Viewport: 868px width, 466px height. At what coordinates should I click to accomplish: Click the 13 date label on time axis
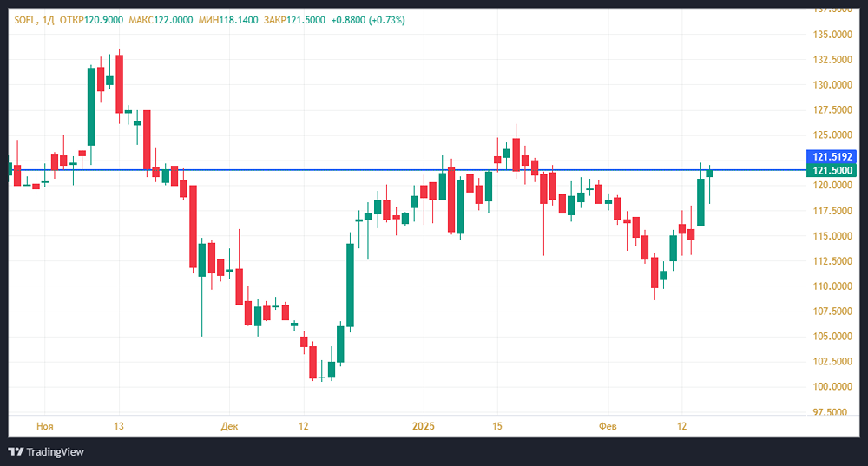tap(118, 426)
